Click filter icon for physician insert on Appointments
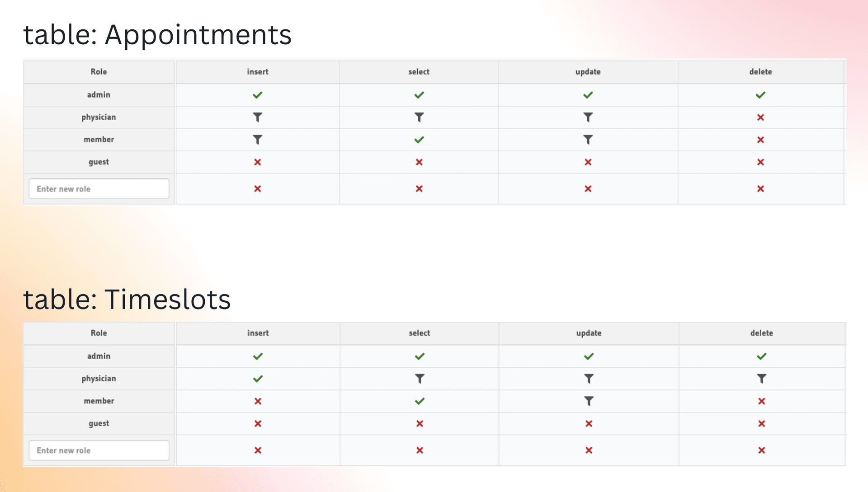Image resolution: width=868 pixels, height=492 pixels. click(258, 117)
